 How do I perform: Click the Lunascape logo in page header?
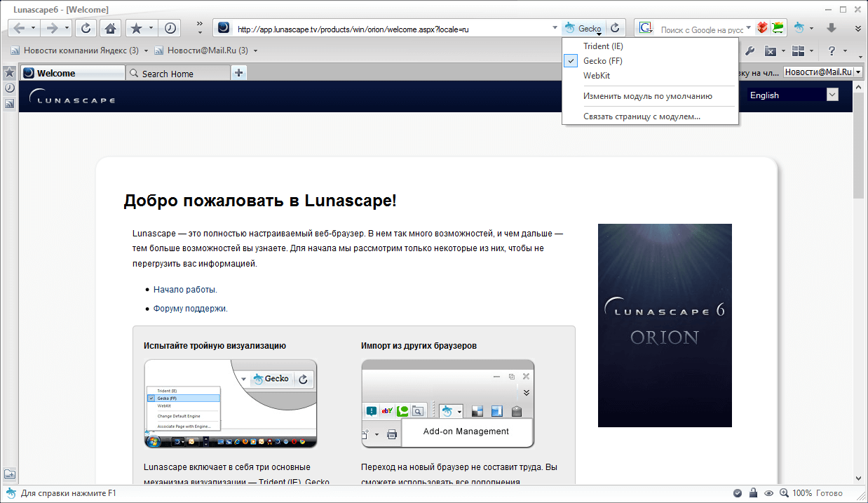72,97
